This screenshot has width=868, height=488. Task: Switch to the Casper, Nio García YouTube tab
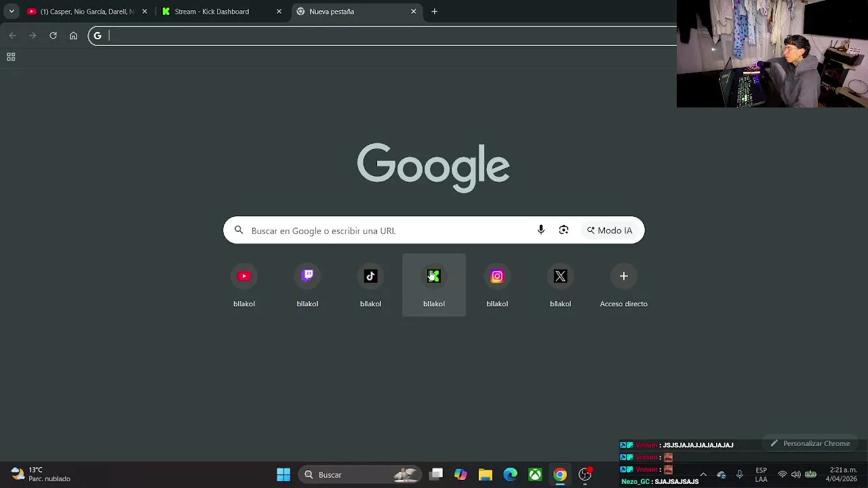pos(86,12)
